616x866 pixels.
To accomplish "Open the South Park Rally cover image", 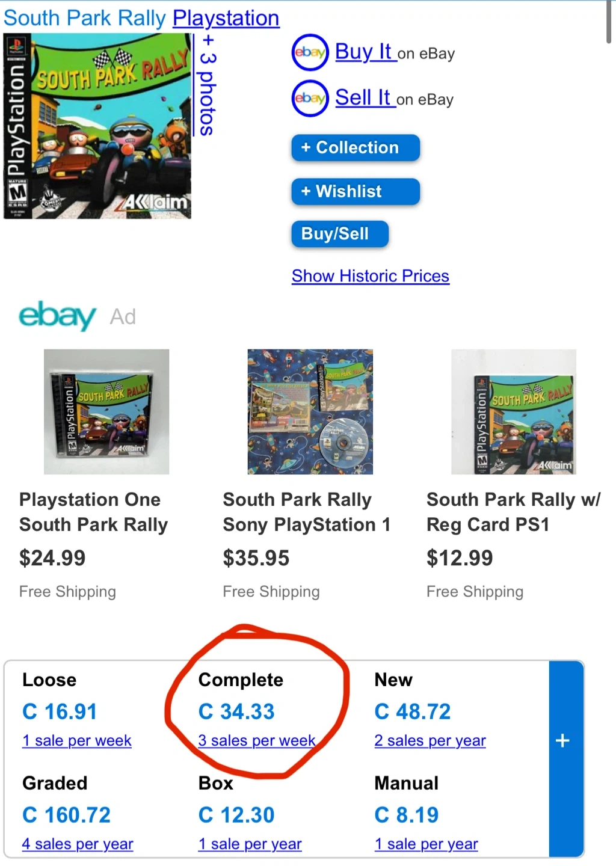I will click(97, 126).
